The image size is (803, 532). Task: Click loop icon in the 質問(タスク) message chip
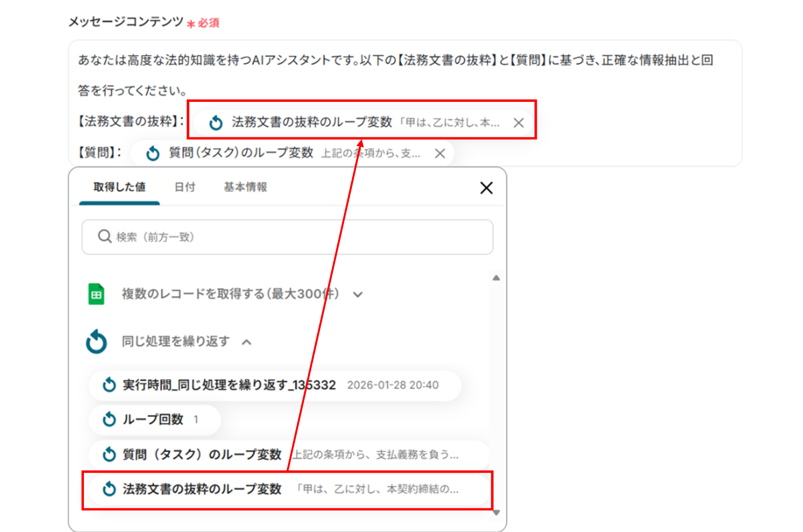[153, 153]
